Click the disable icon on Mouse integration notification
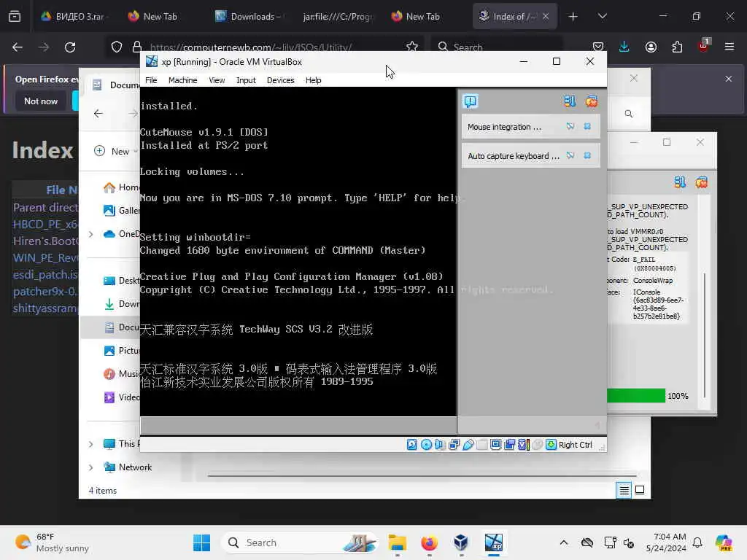 click(570, 126)
